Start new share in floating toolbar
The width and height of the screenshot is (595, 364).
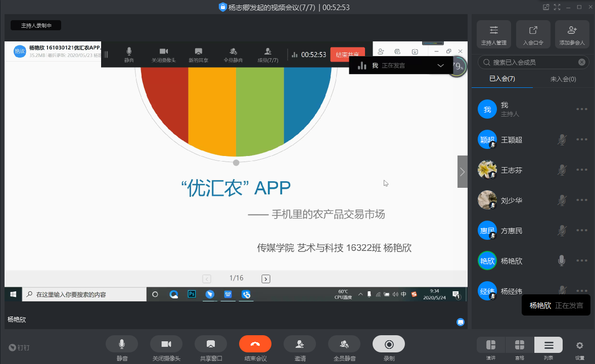tap(199, 55)
